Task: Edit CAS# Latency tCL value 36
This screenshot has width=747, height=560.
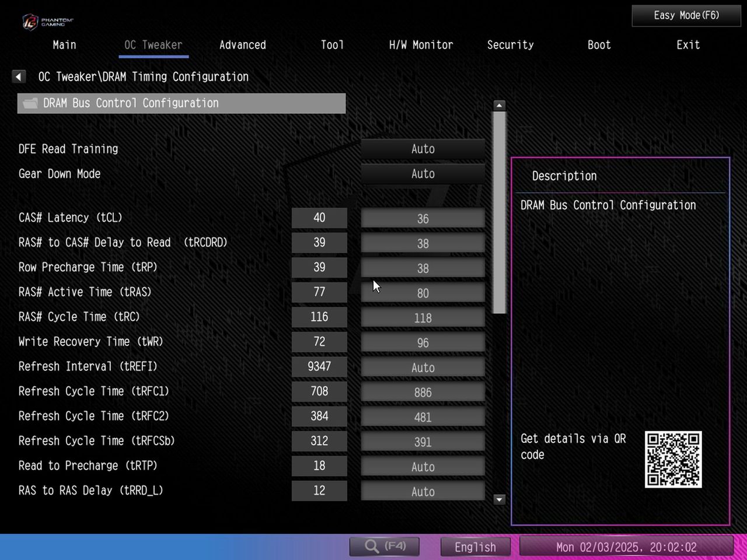Action: [423, 219]
